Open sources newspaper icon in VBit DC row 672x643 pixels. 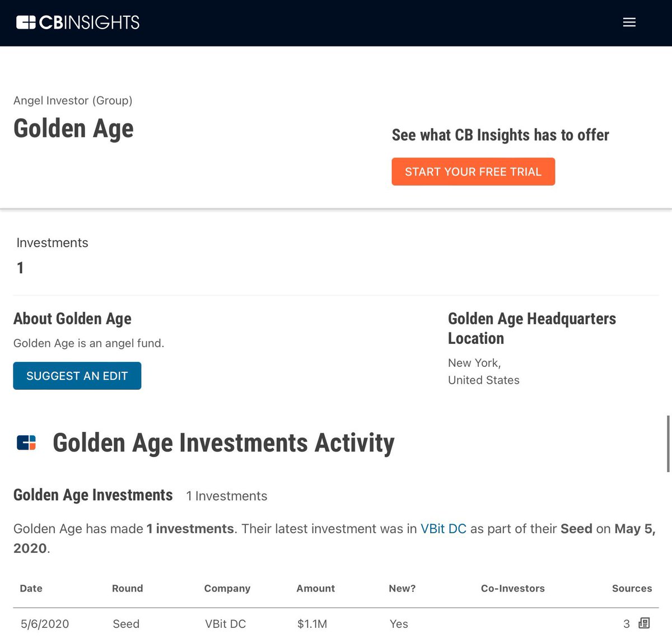[645, 623]
